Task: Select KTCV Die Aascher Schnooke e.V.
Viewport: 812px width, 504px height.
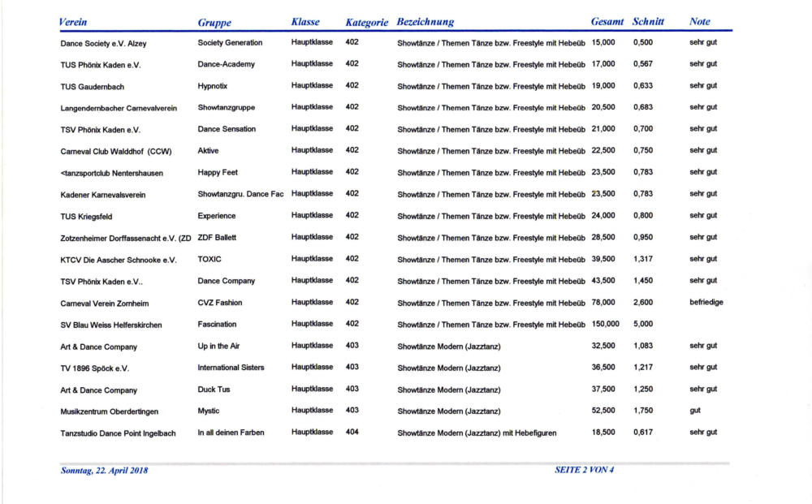Action: pyautogui.click(x=119, y=260)
